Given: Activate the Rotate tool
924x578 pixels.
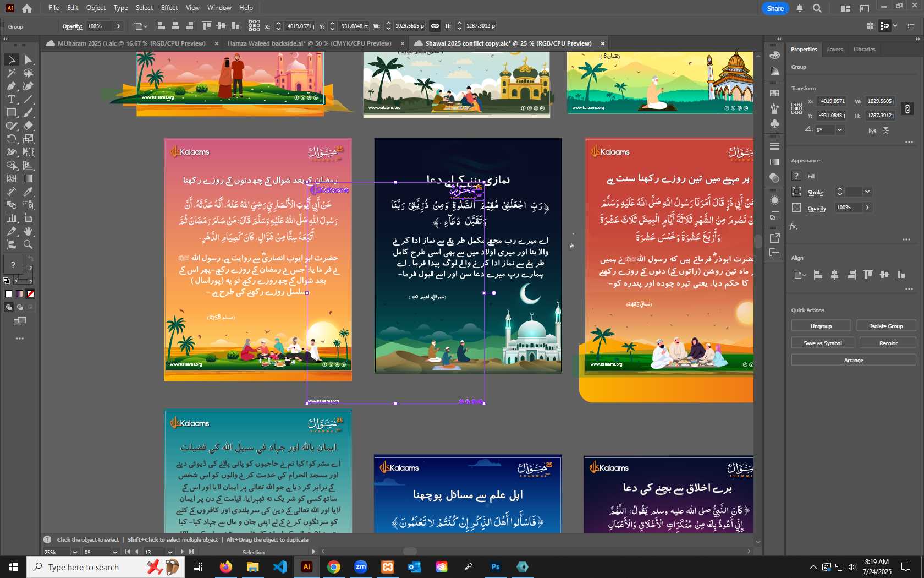Looking at the screenshot, I should point(11,139).
